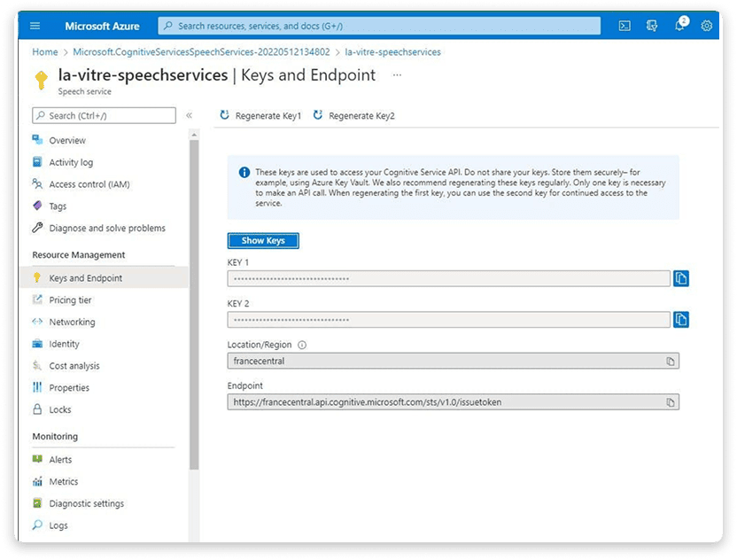Screen dimensions: 737x560
Task: Copy KEY 1 to clipboard
Action: [x=681, y=278]
